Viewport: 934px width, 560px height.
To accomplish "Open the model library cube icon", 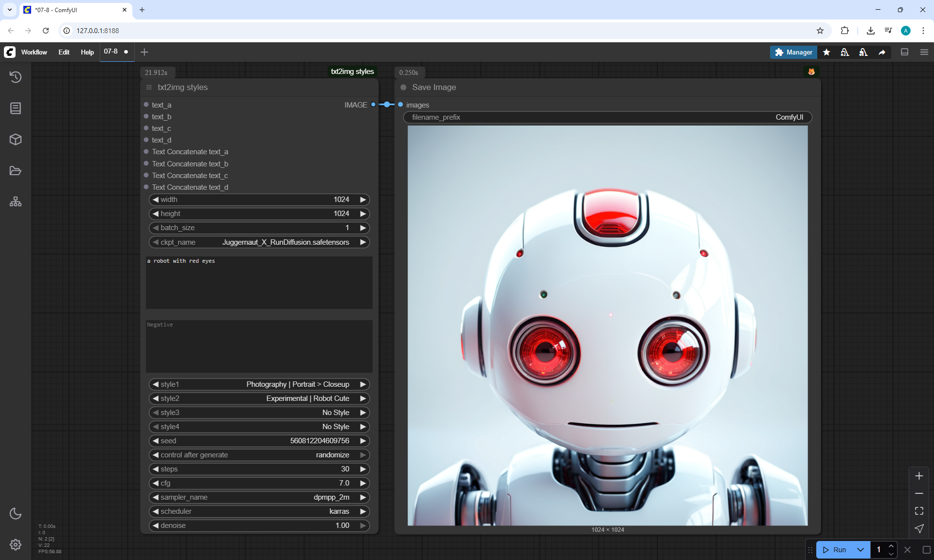I will click(x=16, y=140).
